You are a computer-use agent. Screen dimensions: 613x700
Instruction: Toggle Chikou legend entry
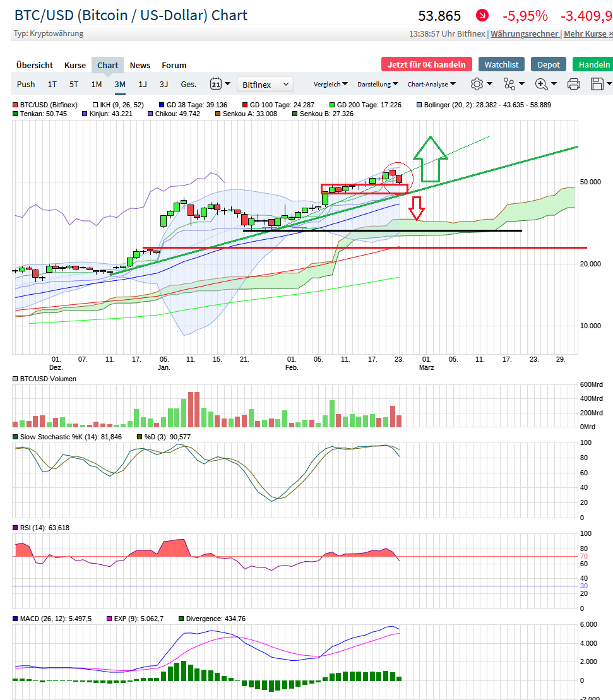(174, 114)
